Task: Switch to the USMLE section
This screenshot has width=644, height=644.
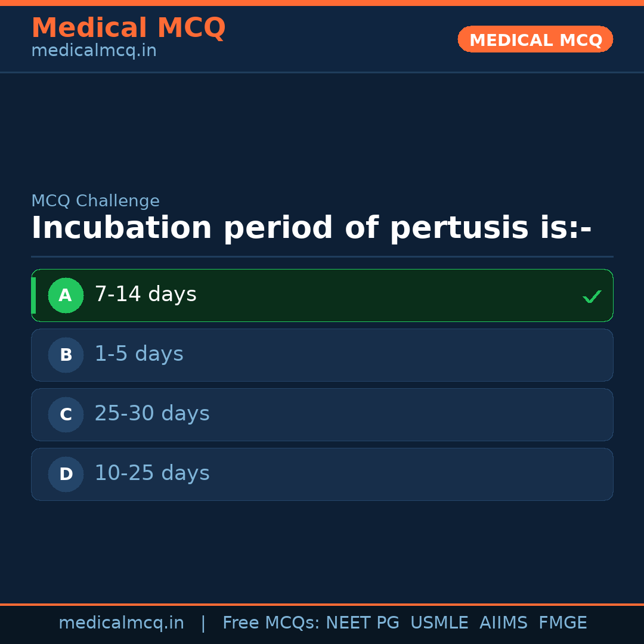Action: 439,623
